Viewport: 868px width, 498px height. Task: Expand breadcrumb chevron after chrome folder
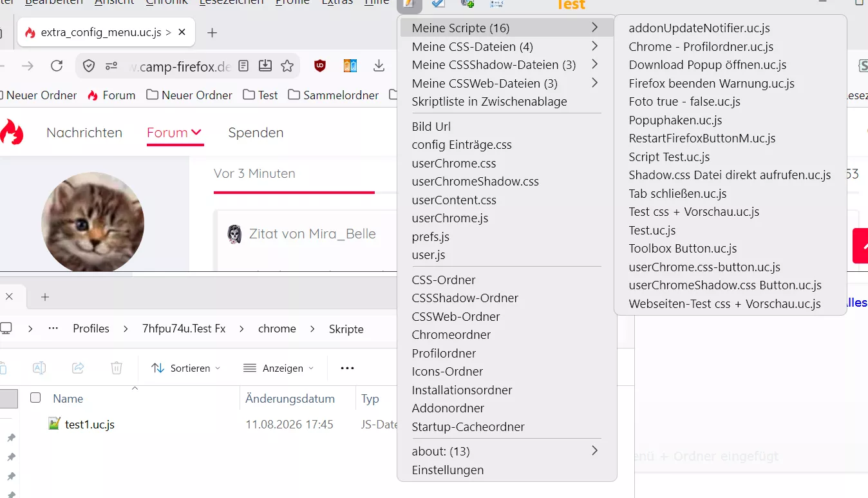[312, 329]
